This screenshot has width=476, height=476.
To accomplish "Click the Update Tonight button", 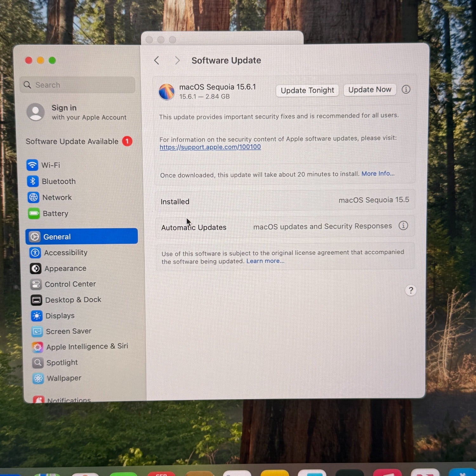I will pos(307,90).
